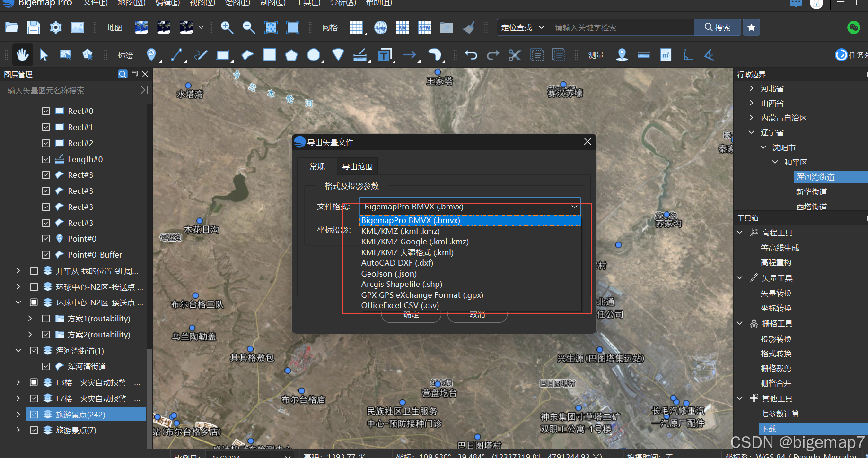Save project with the floppy disk icon

[34, 27]
